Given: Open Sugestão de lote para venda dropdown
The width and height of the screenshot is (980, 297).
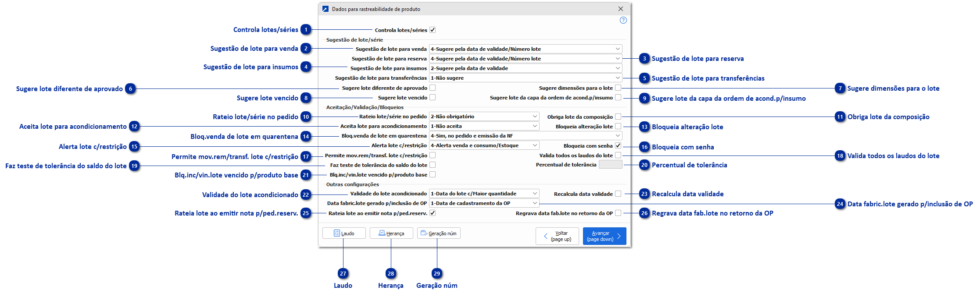Looking at the screenshot, I should pos(526,49).
